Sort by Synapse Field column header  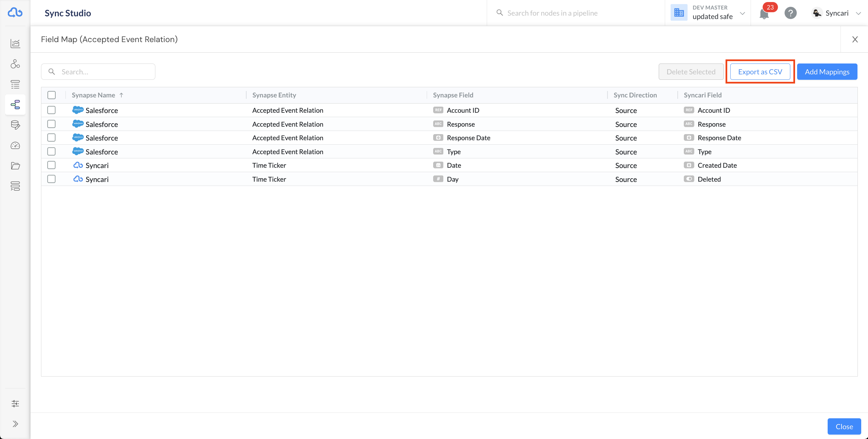click(x=453, y=95)
